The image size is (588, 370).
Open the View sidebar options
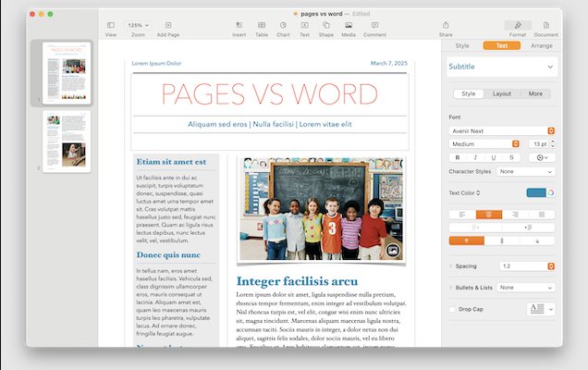click(111, 26)
